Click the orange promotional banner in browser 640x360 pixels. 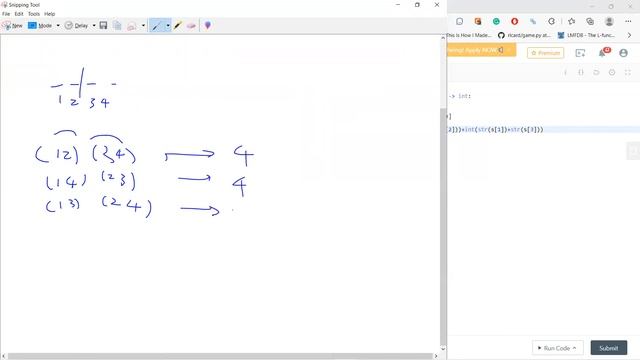482,50
